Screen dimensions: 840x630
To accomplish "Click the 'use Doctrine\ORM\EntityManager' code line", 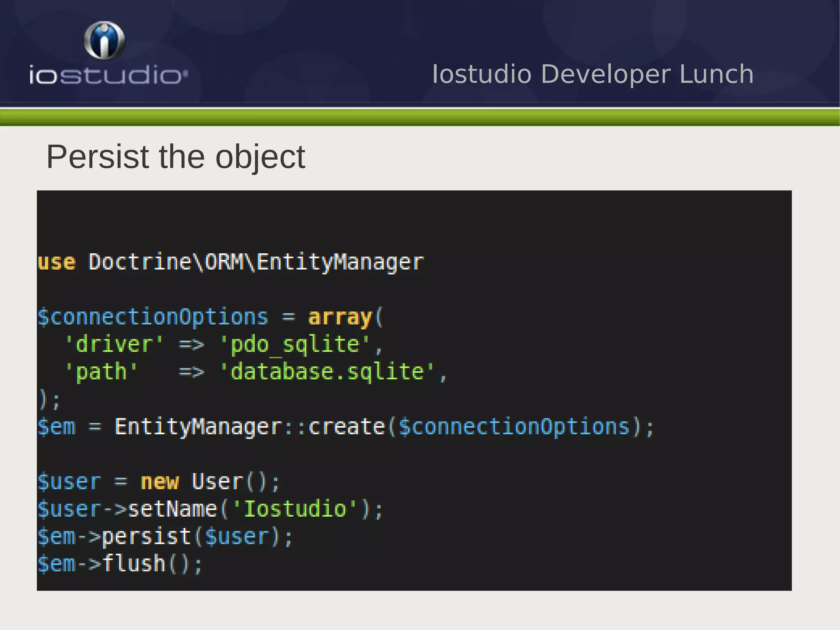I will (x=231, y=262).
